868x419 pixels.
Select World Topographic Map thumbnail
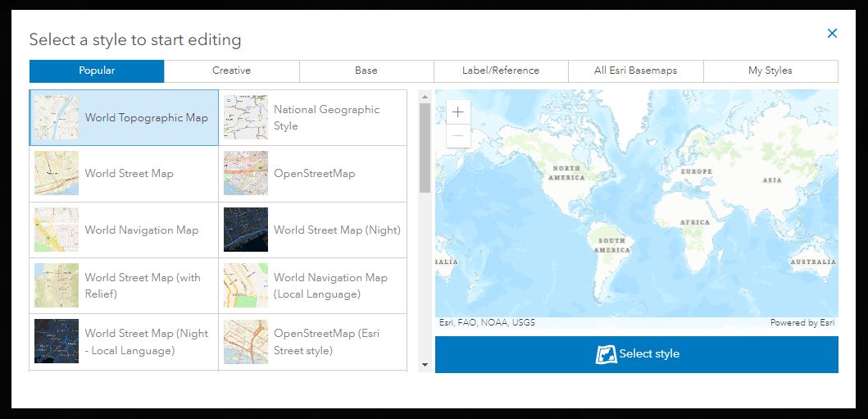pyautogui.click(x=57, y=118)
